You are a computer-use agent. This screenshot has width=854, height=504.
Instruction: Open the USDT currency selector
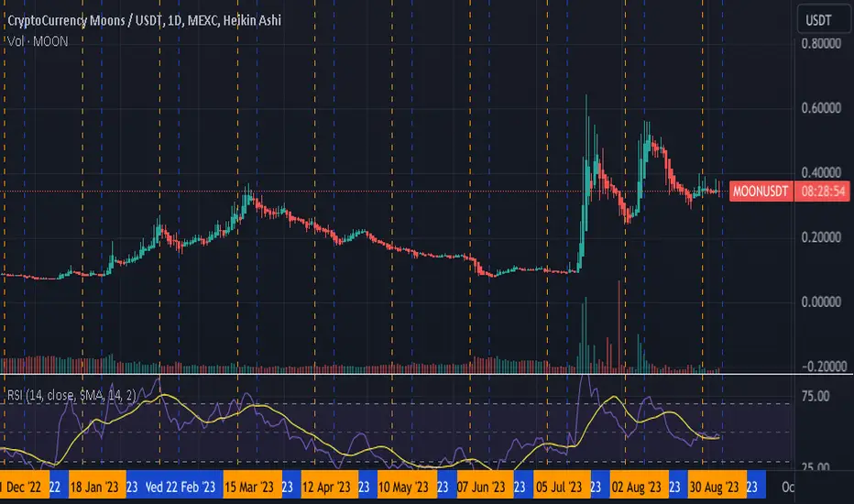coord(824,19)
